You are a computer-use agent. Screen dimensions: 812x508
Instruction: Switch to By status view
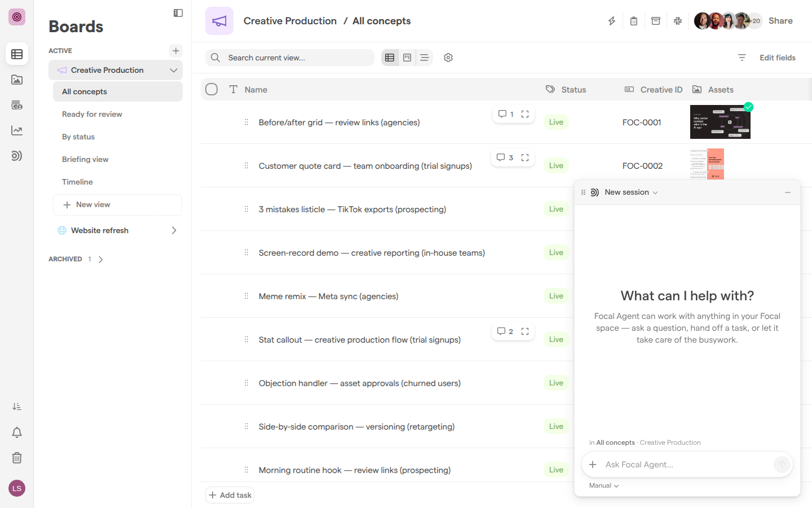click(x=118, y=137)
